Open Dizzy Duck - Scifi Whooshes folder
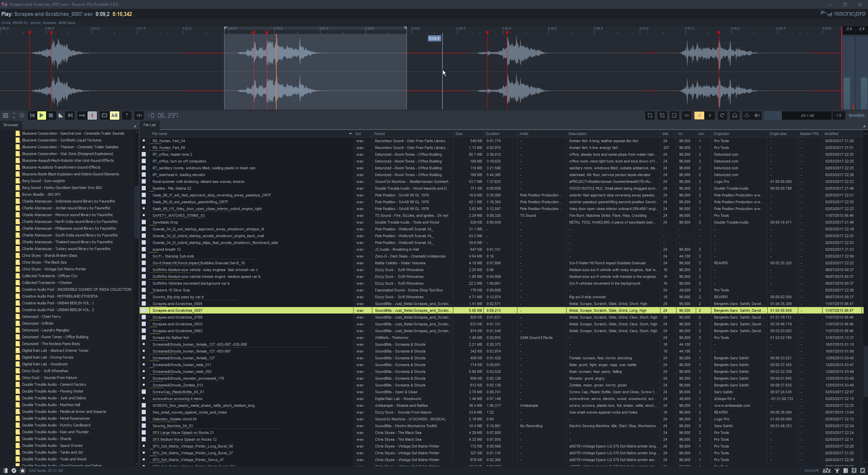Viewport: 868px width, 475px height. point(45,371)
